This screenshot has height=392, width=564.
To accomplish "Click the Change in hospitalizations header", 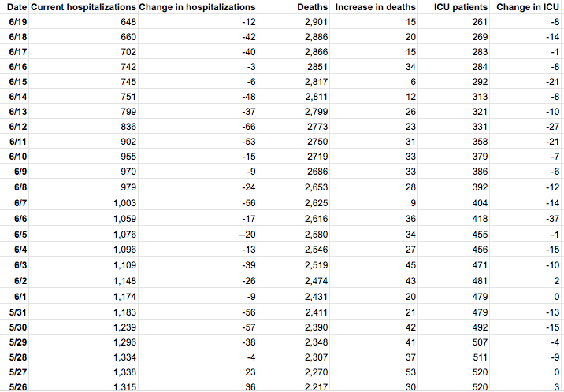I will pyautogui.click(x=197, y=7).
